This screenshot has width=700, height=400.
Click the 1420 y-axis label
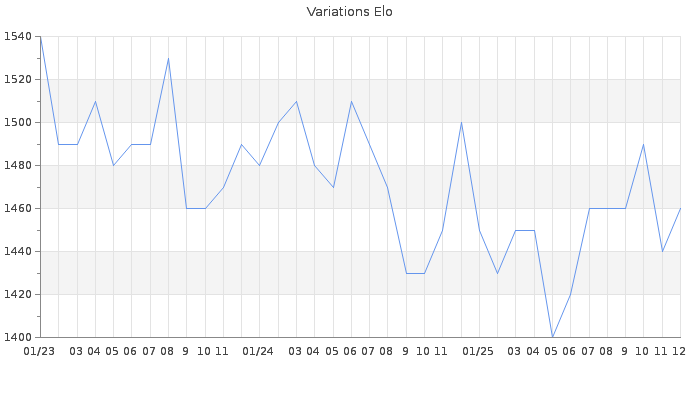(x=18, y=295)
